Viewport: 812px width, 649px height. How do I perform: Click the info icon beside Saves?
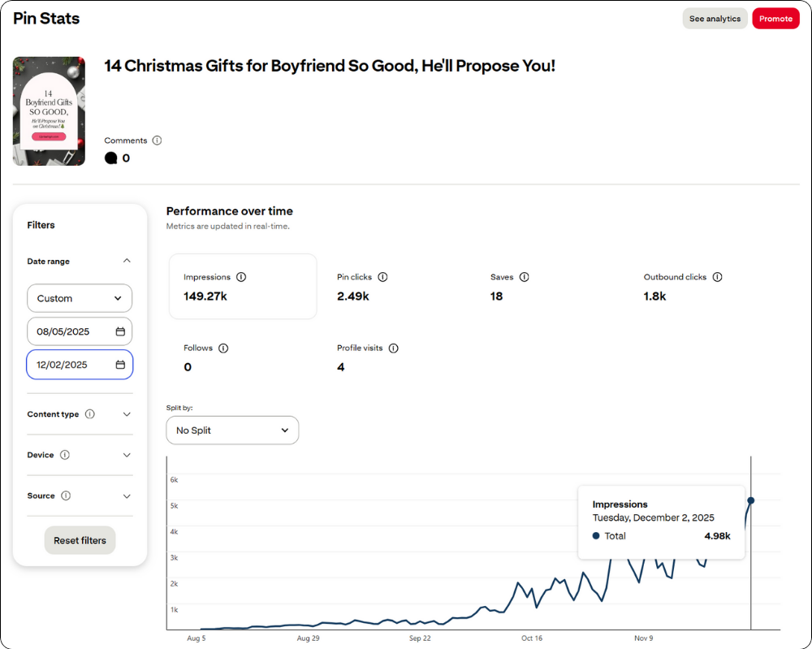[524, 277]
